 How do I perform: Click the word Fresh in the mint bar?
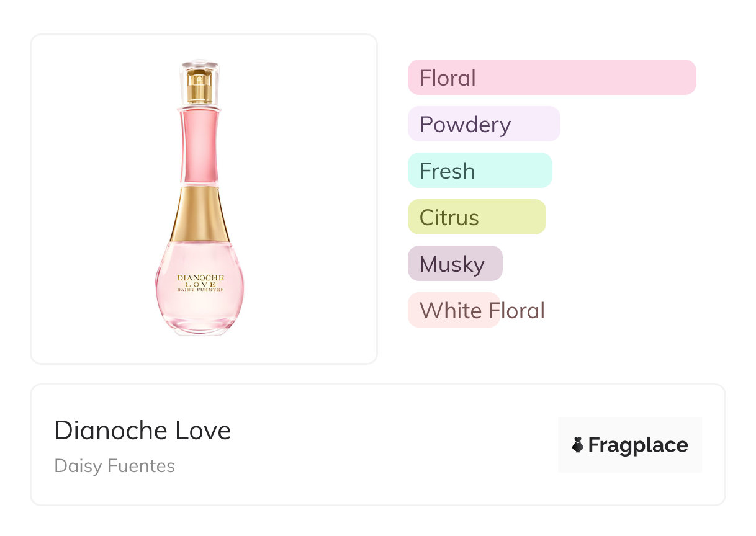point(447,171)
